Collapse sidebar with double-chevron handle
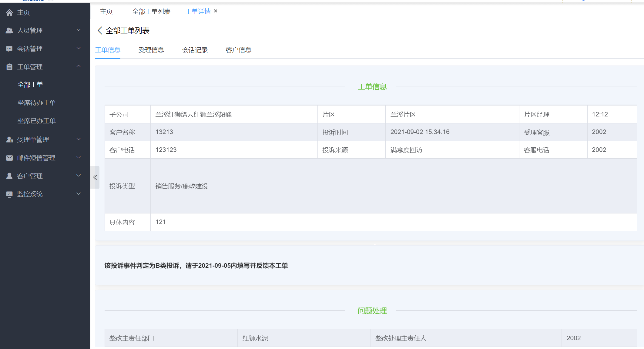Viewport: 644px width, 349px height. (x=95, y=177)
